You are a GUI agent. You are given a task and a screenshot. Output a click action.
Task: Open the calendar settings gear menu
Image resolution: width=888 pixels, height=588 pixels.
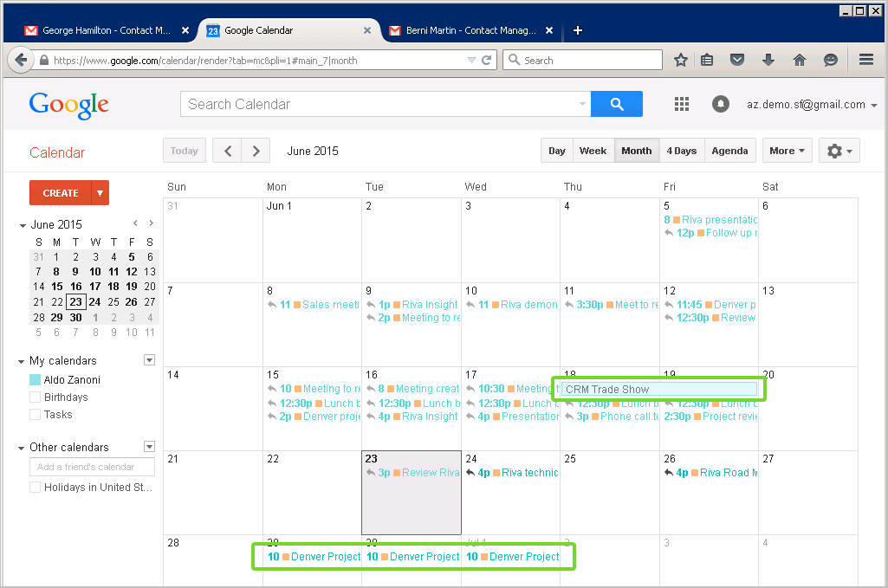tap(839, 151)
